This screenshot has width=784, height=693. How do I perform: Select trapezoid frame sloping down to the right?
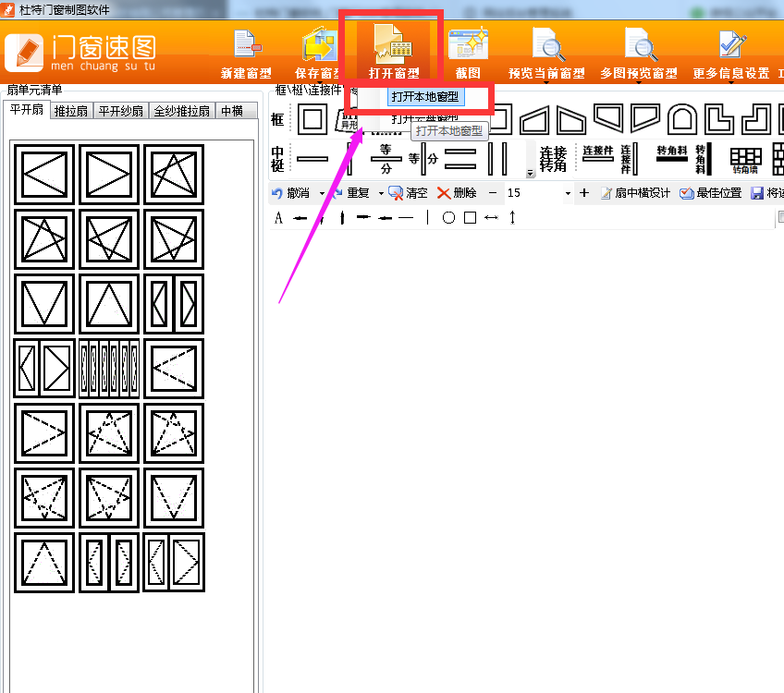coord(571,119)
